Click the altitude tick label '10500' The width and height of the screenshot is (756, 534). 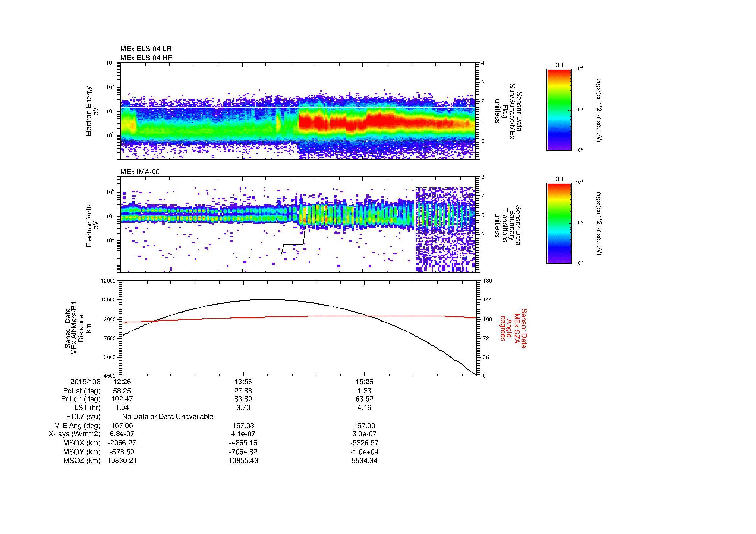tap(109, 300)
